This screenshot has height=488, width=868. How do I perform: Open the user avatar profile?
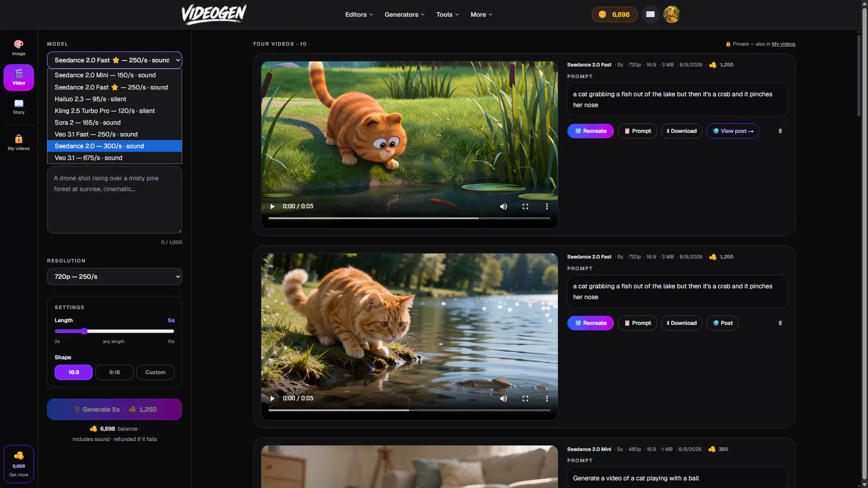pyautogui.click(x=671, y=14)
